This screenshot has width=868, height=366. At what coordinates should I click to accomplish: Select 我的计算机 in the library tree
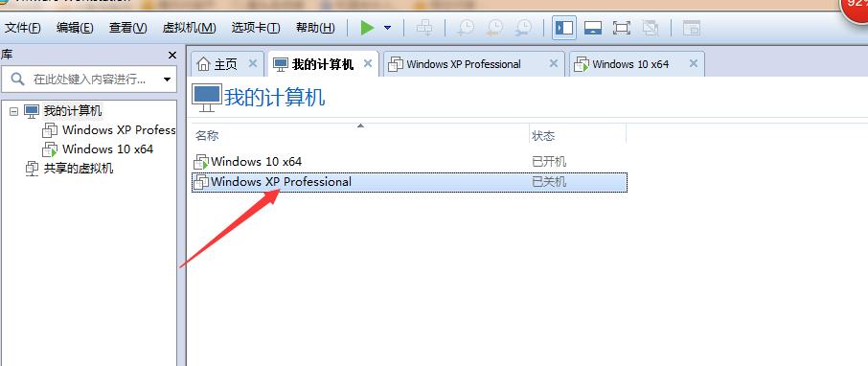click(73, 111)
